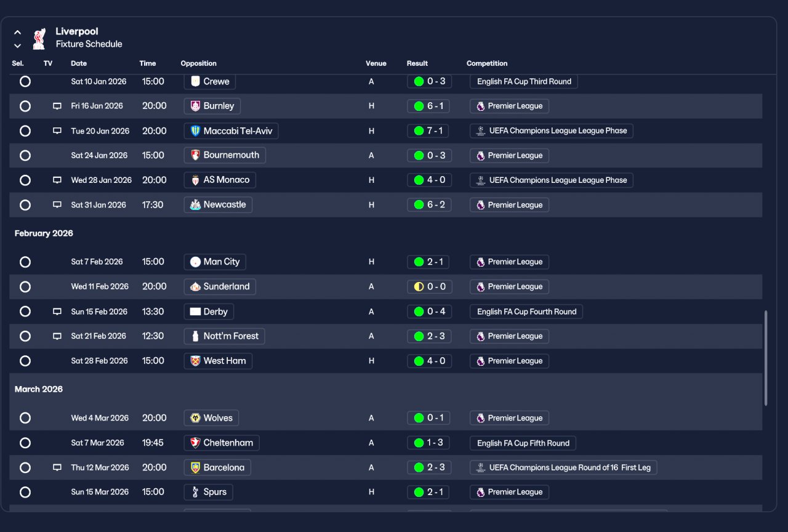Select the Burnley fixture radio button

(x=25, y=106)
